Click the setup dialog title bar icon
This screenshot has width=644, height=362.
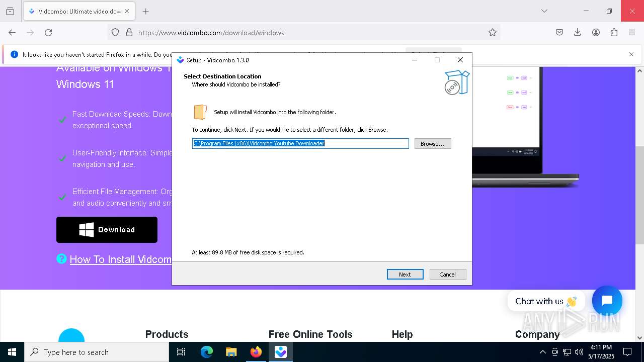tap(180, 60)
